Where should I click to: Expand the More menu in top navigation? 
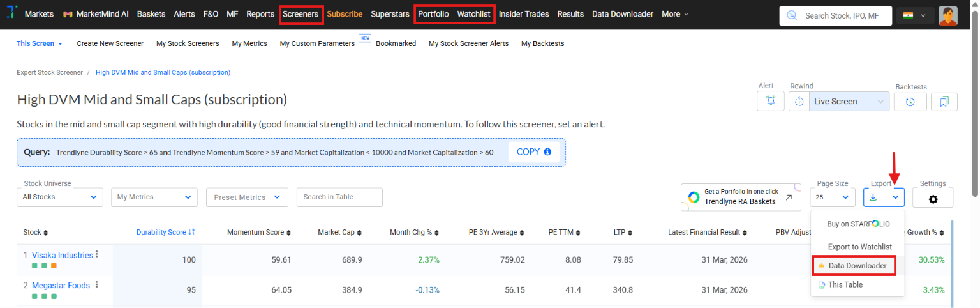click(x=675, y=14)
